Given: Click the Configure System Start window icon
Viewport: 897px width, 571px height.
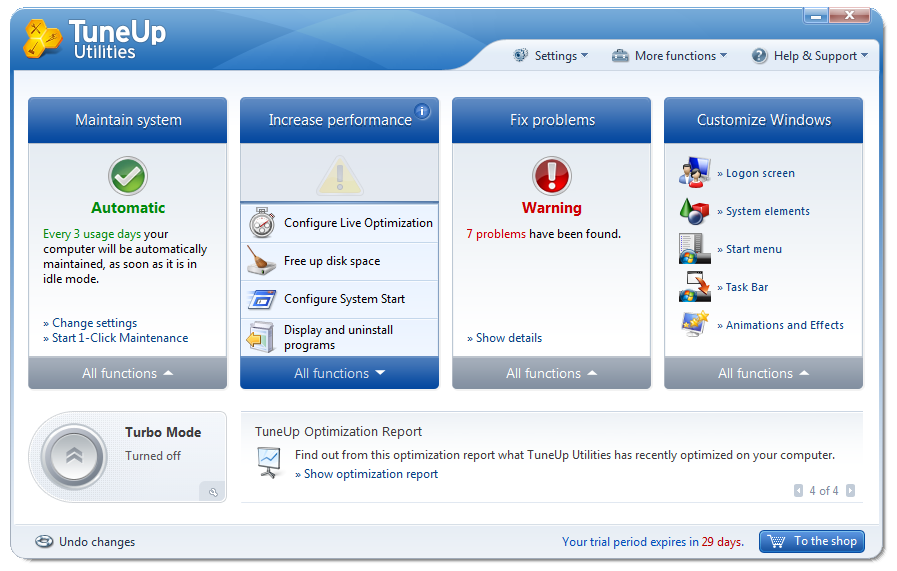Looking at the screenshot, I should pos(262,299).
